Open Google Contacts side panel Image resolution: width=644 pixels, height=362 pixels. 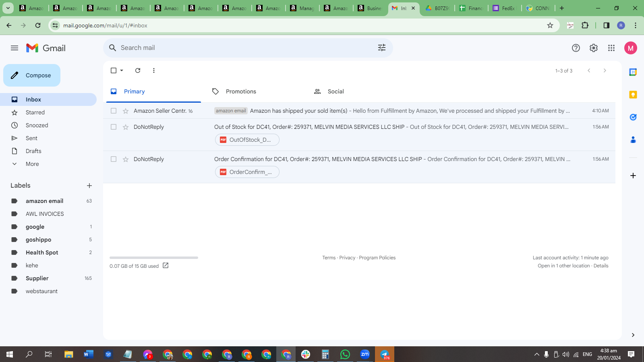click(633, 140)
